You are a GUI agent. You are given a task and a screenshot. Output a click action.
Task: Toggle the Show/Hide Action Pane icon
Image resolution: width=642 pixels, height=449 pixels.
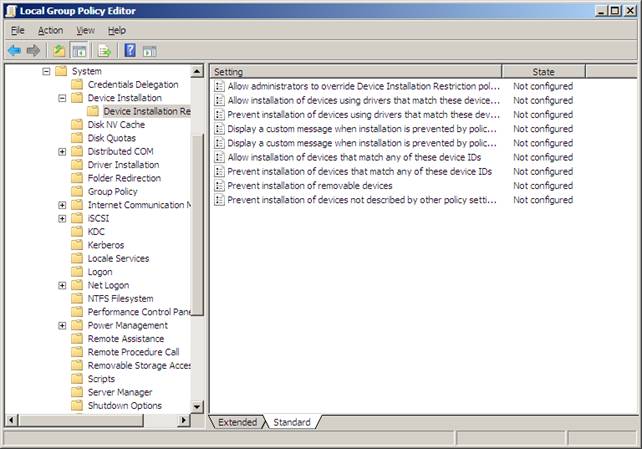coord(149,50)
